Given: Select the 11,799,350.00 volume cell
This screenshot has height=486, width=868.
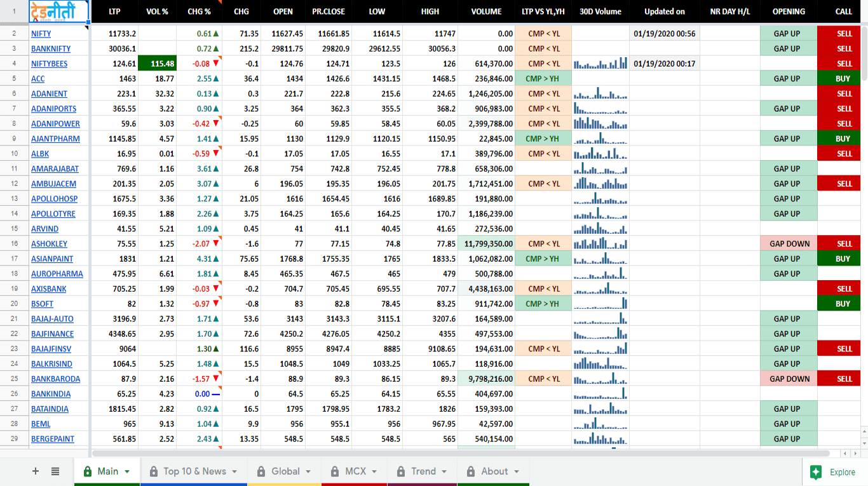Looking at the screenshot, I should tap(486, 244).
